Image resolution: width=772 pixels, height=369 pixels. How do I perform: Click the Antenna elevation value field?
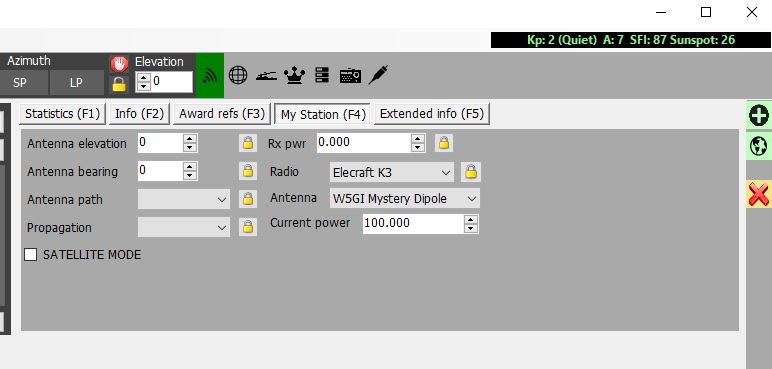tap(161, 143)
